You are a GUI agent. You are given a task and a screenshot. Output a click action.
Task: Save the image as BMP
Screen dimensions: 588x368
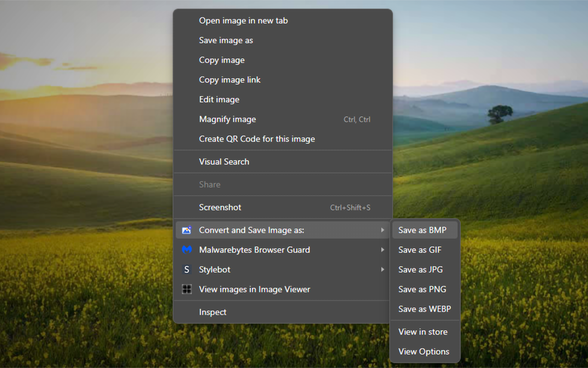(x=422, y=230)
